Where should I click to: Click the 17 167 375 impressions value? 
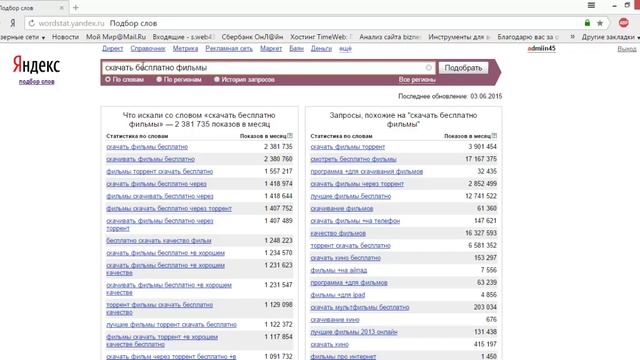pyautogui.click(x=481, y=159)
